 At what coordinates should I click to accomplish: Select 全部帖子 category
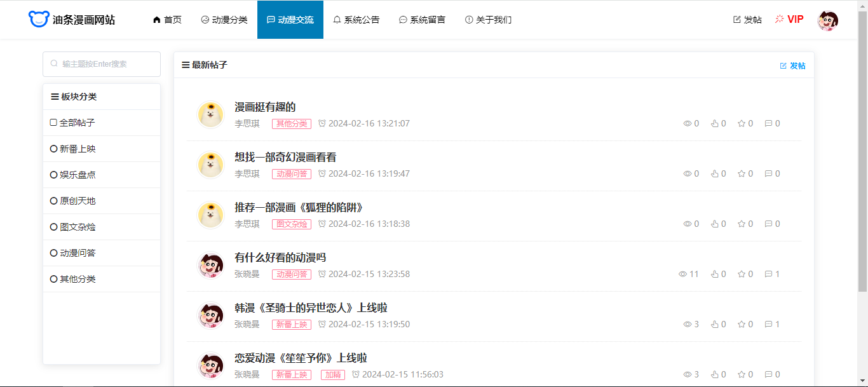click(102, 123)
